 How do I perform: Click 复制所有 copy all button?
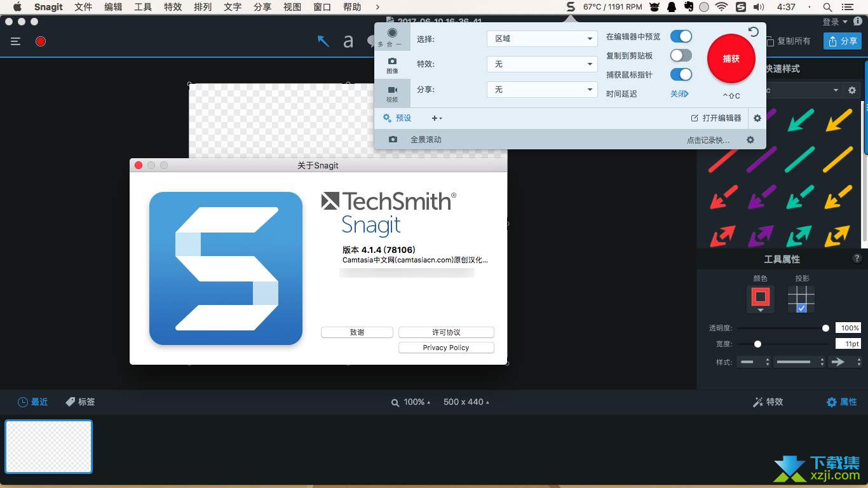point(789,41)
